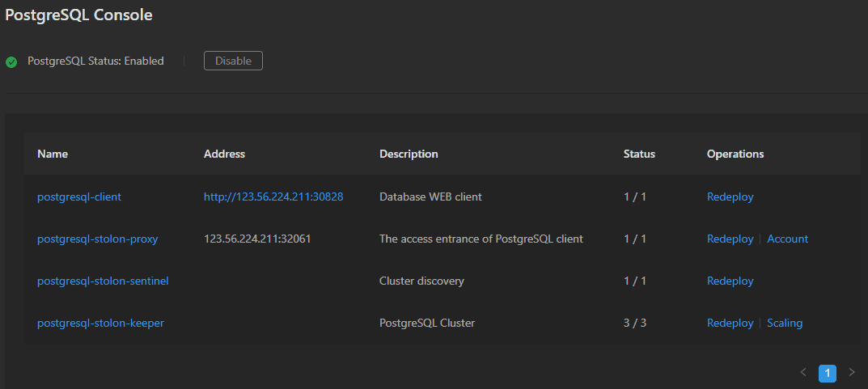Image resolution: width=868 pixels, height=389 pixels.
Task: Click the Disable button
Action: point(233,61)
